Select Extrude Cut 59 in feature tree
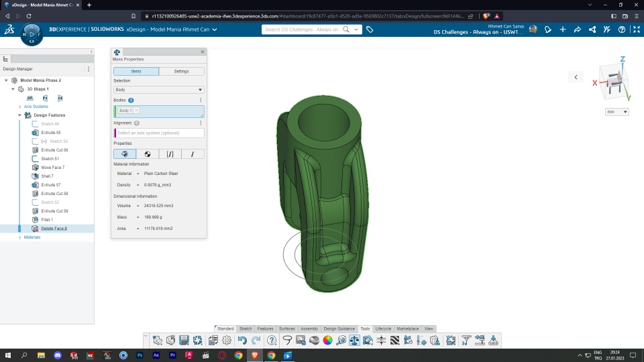644x362 pixels. tap(54, 211)
